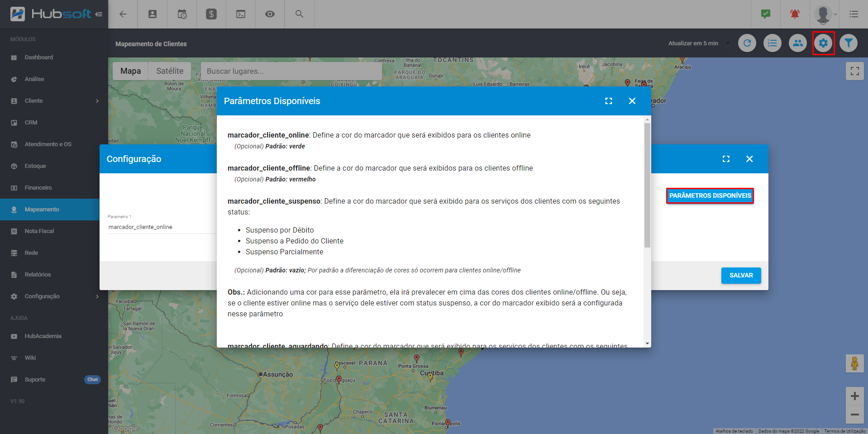Click the Street View pegman icon
868x434 pixels.
(x=855, y=363)
